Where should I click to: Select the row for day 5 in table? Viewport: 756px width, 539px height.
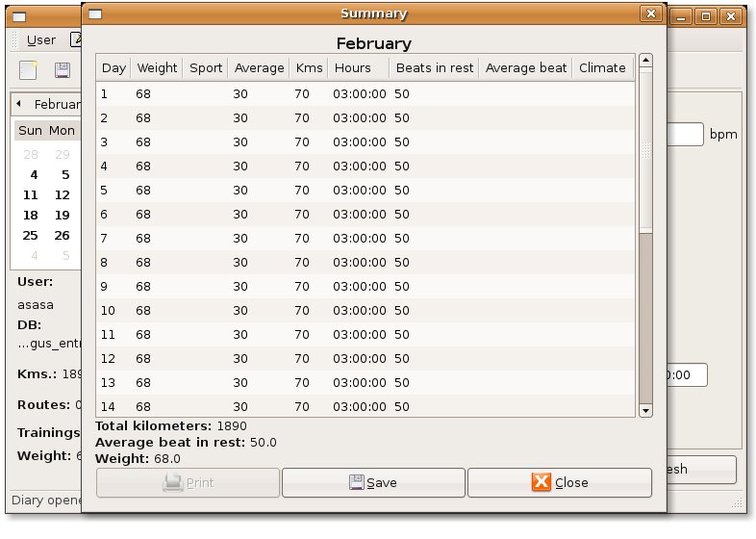(x=365, y=191)
